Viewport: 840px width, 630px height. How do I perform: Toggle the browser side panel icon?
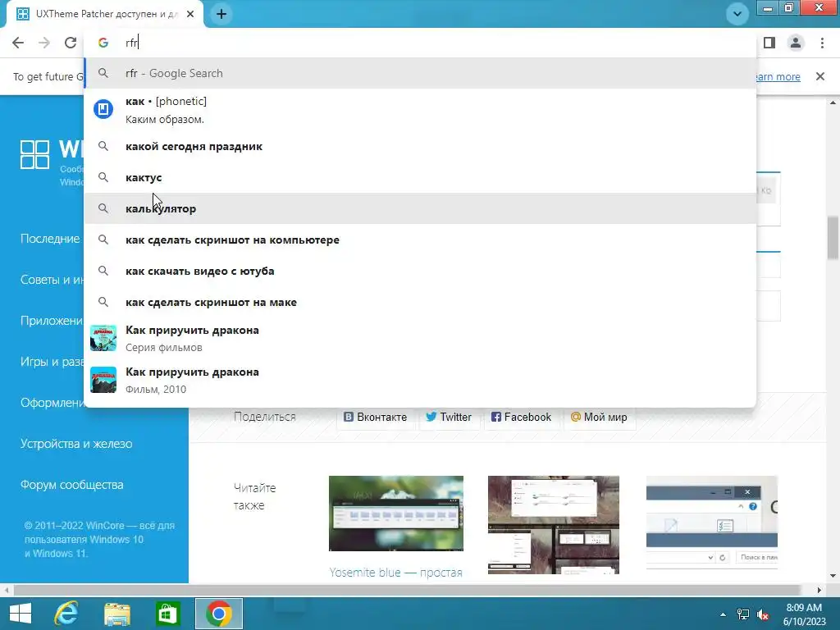769,43
